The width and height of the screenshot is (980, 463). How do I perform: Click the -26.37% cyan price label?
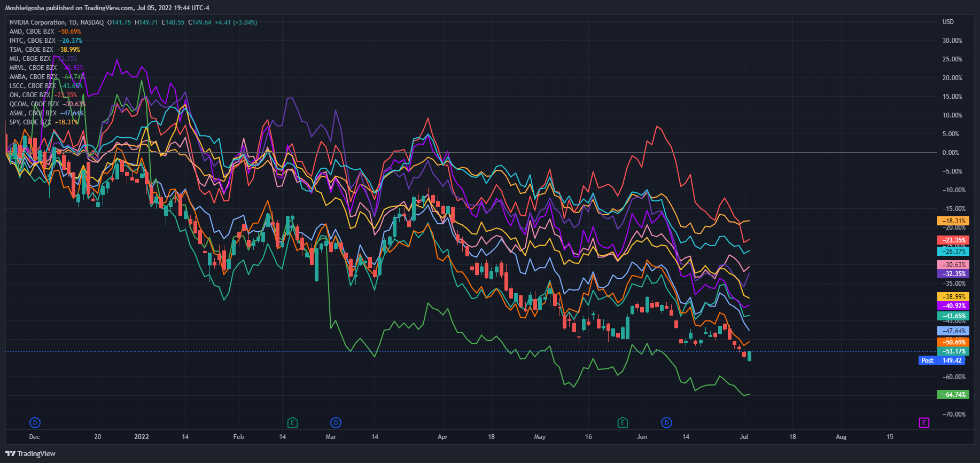click(x=953, y=251)
